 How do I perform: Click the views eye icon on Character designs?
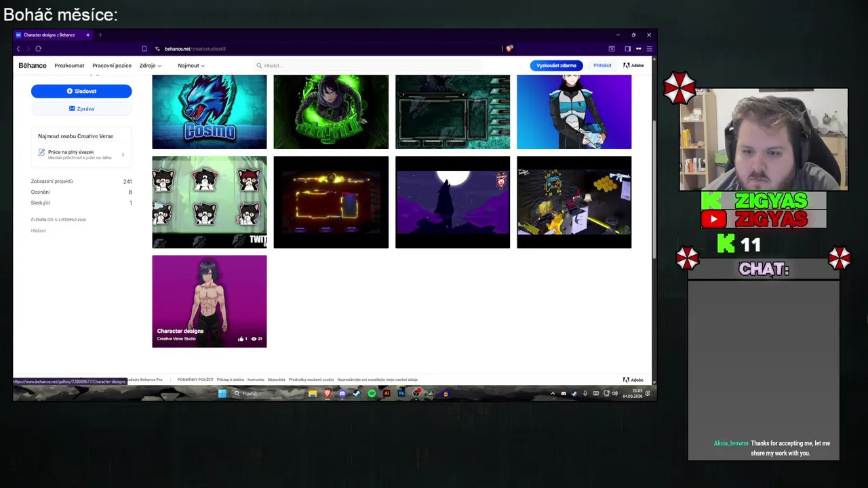point(254,339)
